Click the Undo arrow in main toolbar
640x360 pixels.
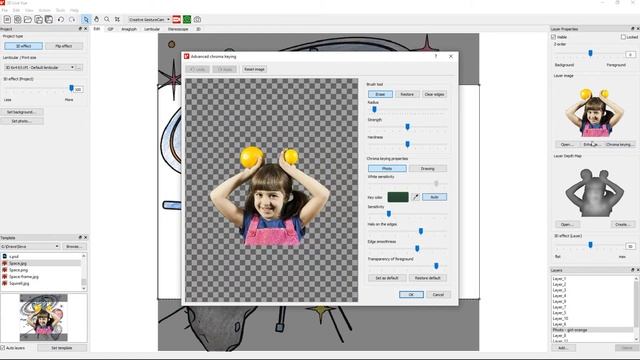[61, 19]
